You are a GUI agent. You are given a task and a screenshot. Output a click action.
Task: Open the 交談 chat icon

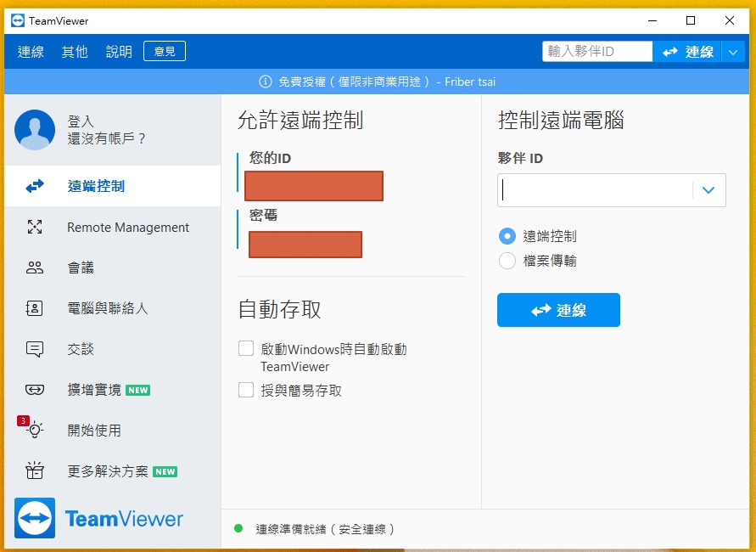35,349
